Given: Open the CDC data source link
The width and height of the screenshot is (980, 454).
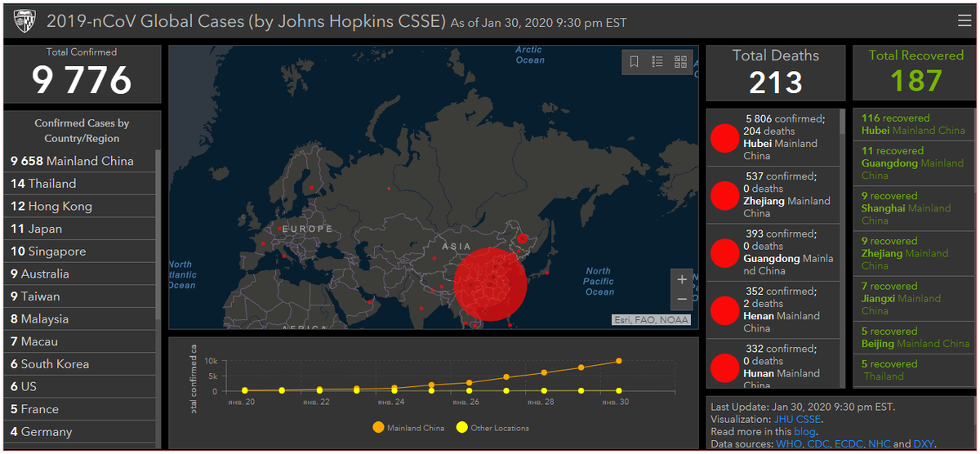Looking at the screenshot, I should click(x=819, y=443).
